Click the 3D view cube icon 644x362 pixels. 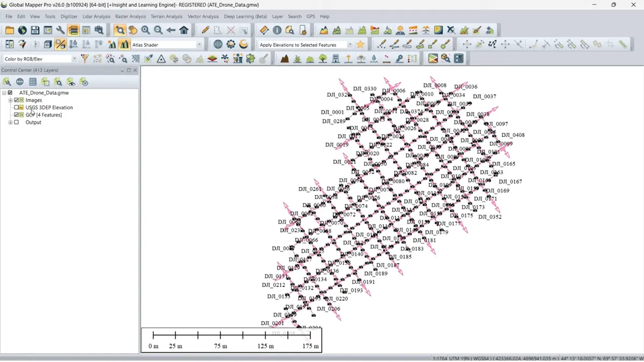48,45
